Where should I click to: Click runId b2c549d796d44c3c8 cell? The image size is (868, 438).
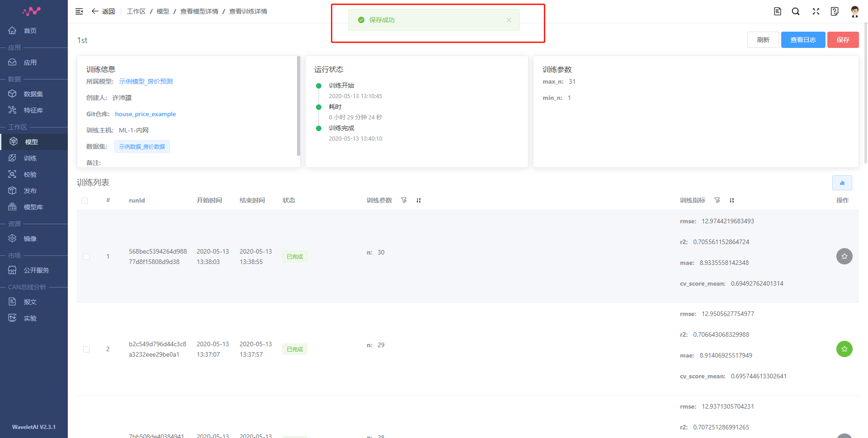tap(157, 349)
